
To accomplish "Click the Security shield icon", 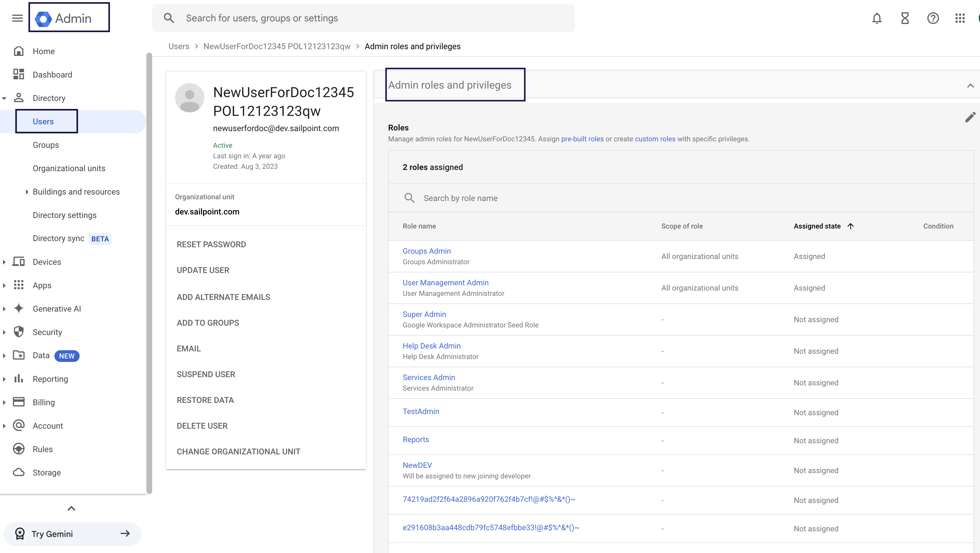I will (19, 332).
